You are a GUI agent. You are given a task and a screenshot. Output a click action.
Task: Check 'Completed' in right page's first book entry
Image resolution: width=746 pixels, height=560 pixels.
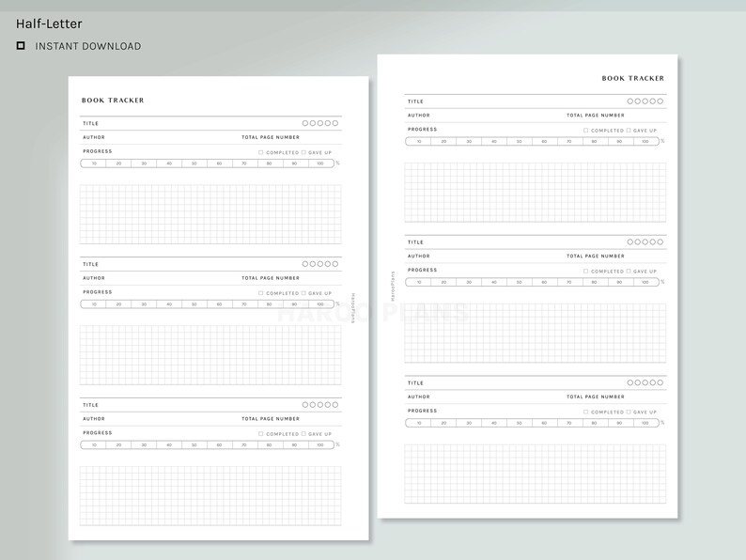585,131
